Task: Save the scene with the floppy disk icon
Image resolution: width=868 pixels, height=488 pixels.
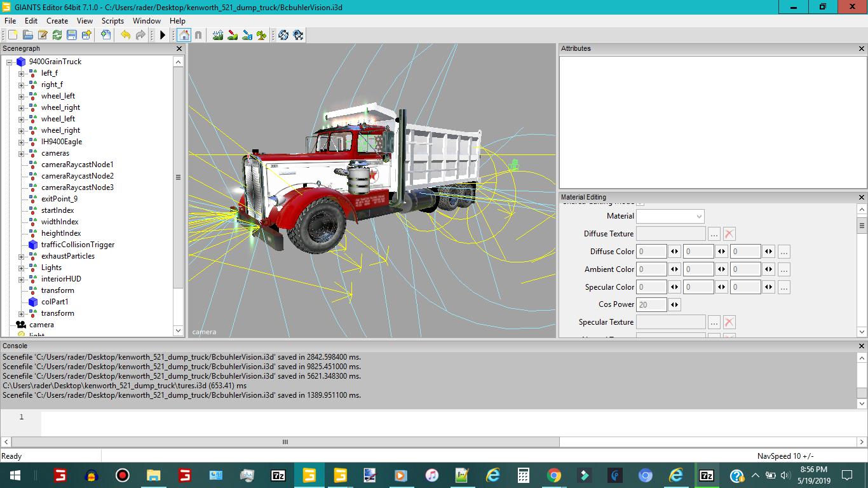Action: click(72, 35)
